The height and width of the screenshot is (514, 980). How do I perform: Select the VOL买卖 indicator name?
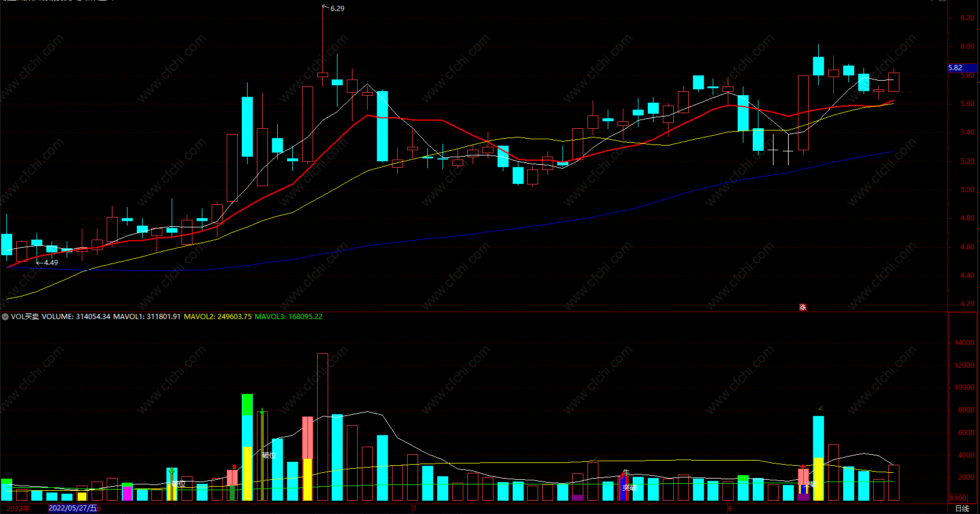click(25, 317)
